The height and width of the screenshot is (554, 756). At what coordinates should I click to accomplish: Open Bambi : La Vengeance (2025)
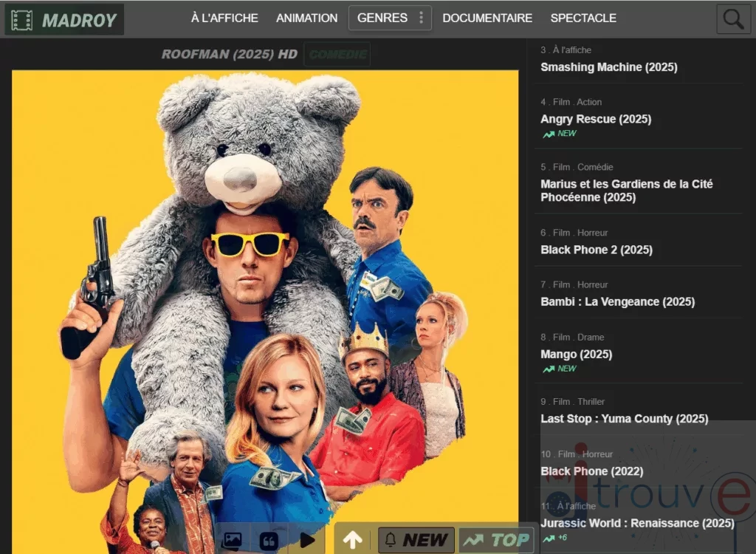click(617, 301)
